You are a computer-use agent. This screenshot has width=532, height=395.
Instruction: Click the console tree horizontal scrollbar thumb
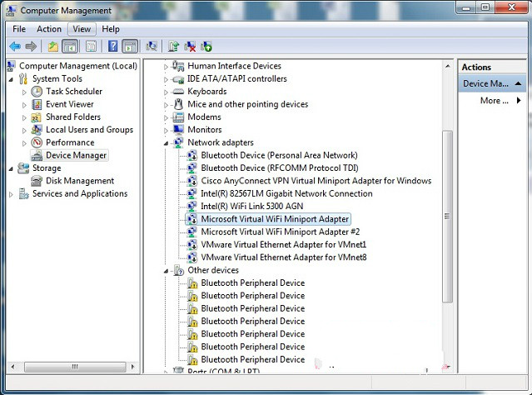(x=75, y=367)
